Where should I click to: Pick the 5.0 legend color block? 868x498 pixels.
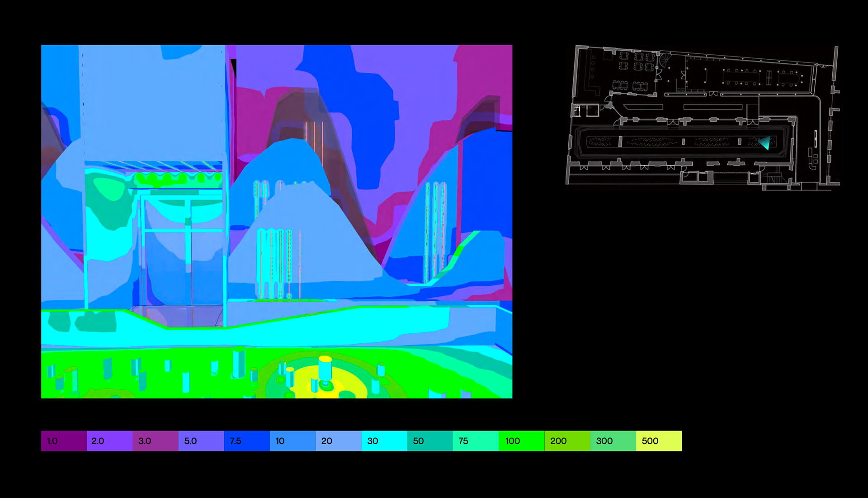(201, 441)
